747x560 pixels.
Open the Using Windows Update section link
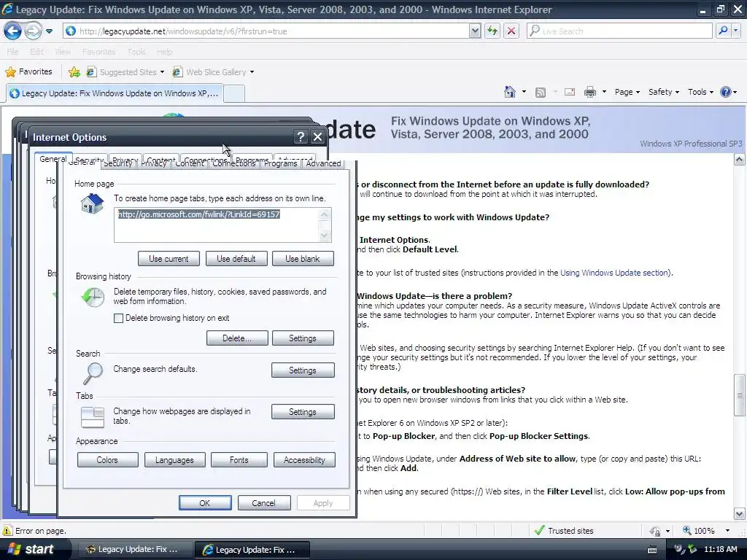614,273
